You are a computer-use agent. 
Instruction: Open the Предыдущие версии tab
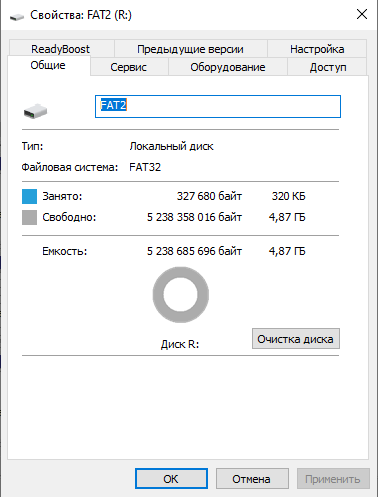coord(190,49)
